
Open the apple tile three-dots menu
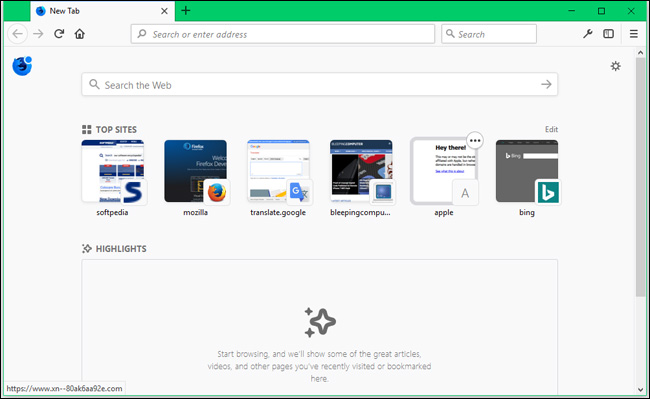(475, 140)
